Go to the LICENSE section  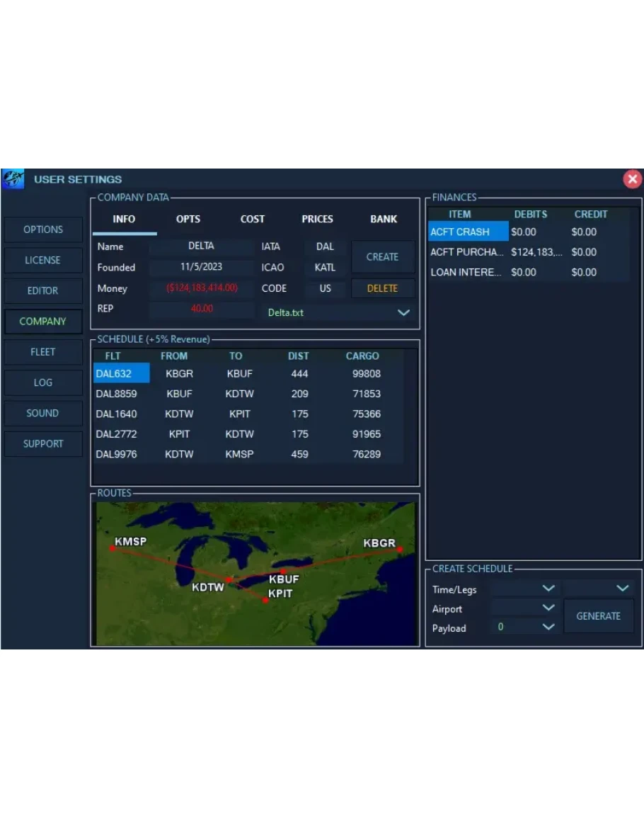coord(43,260)
